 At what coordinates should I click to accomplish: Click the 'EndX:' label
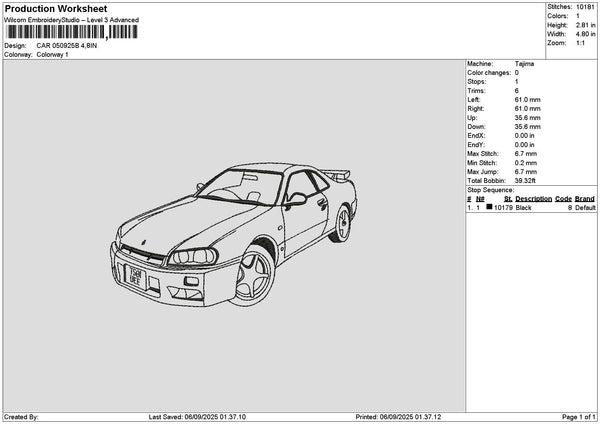point(476,136)
